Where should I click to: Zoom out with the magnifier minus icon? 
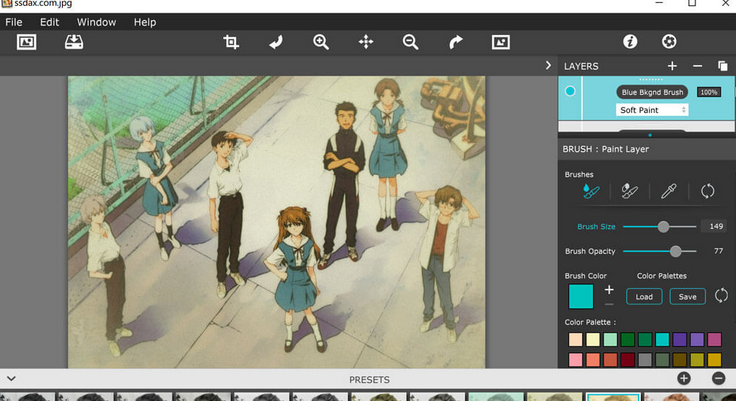pyautogui.click(x=410, y=42)
